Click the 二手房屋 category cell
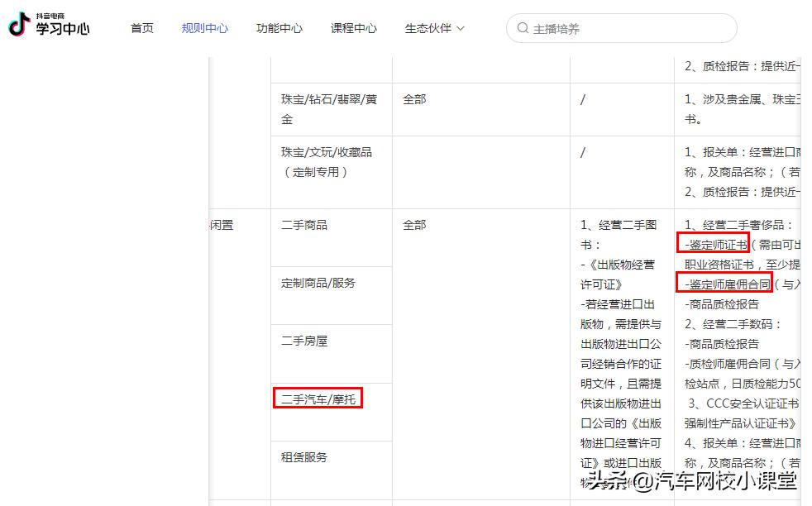The width and height of the screenshot is (812, 506). 303,340
